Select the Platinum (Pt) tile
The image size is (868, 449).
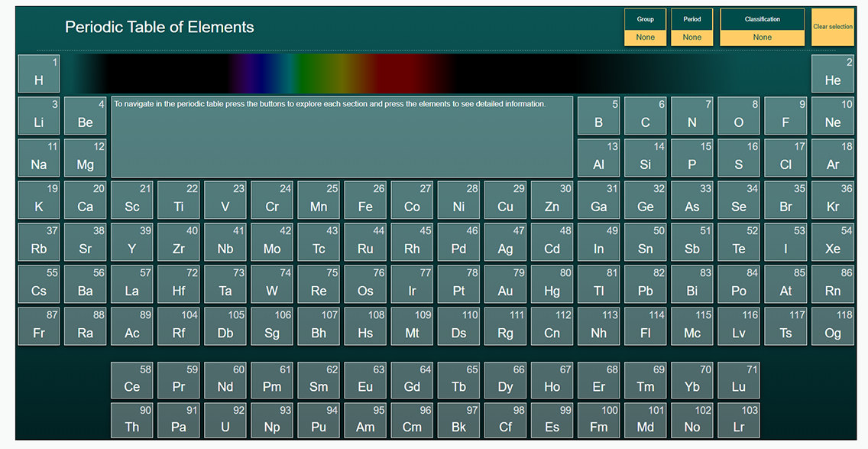click(x=459, y=285)
